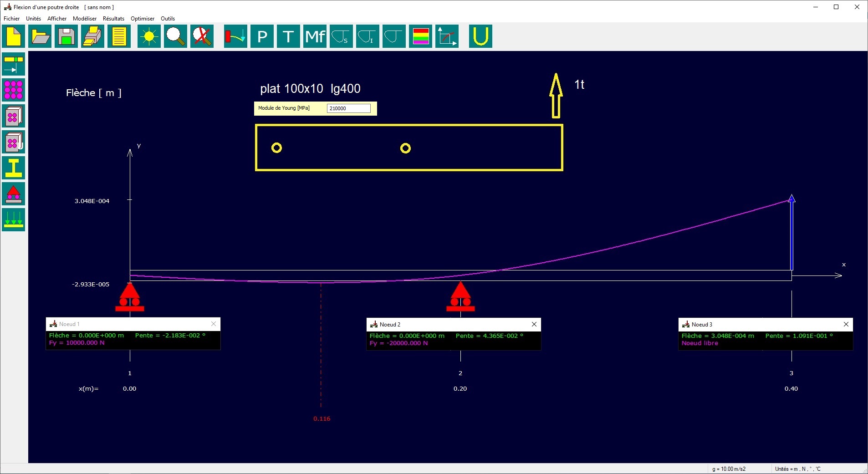
Task: Show the Mf bending moment diagram
Action: (315, 36)
